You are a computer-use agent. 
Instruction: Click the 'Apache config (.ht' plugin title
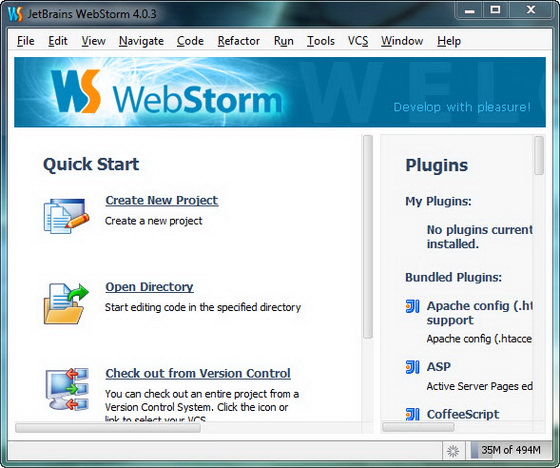479,306
